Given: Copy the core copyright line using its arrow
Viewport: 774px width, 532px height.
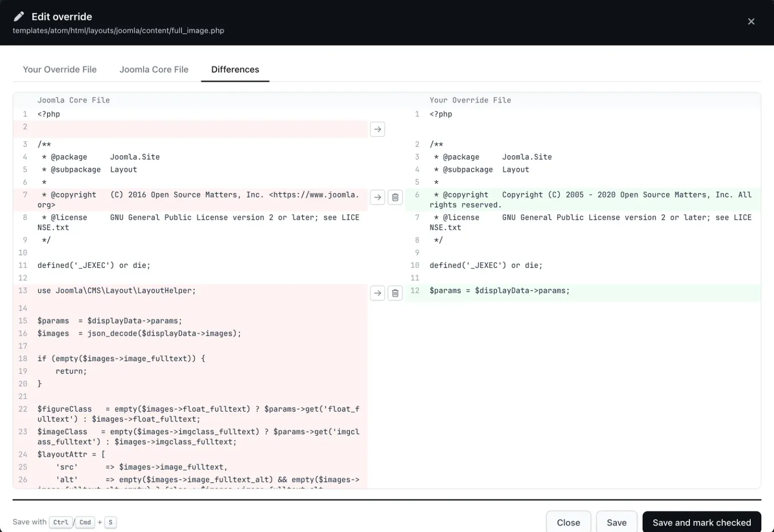Looking at the screenshot, I should 377,197.
